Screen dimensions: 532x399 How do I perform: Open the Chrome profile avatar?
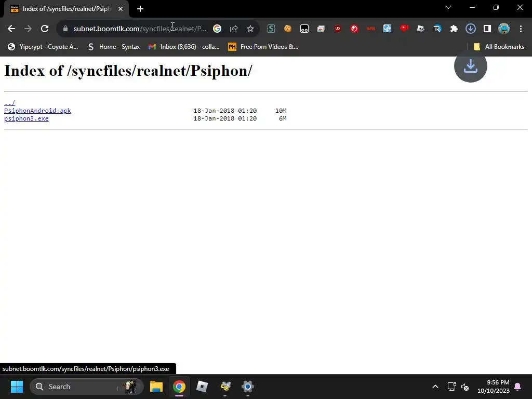coord(504,29)
